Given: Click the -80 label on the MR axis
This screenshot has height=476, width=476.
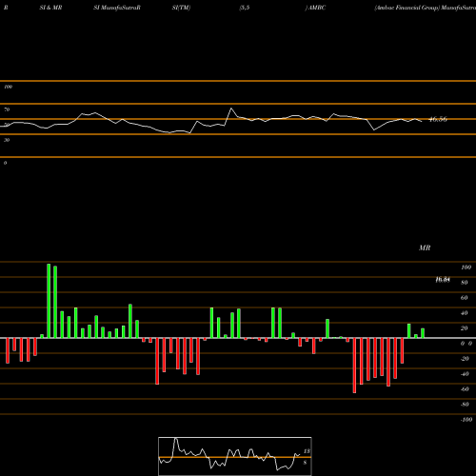Looking at the screenshot, I should [x=465, y=405].
